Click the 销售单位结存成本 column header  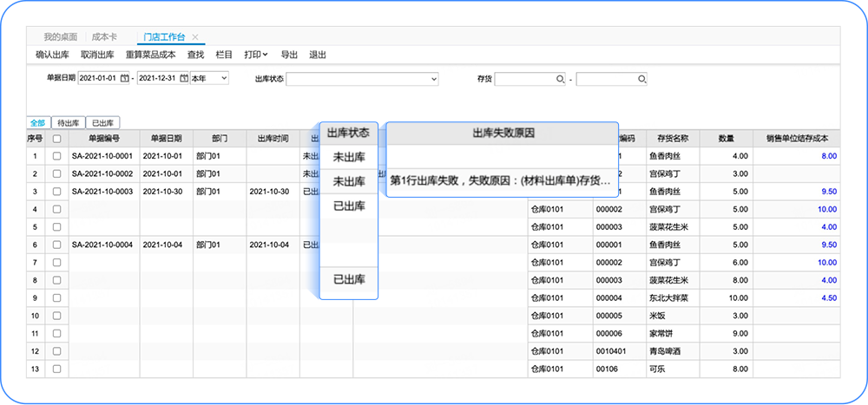[796, 138]
